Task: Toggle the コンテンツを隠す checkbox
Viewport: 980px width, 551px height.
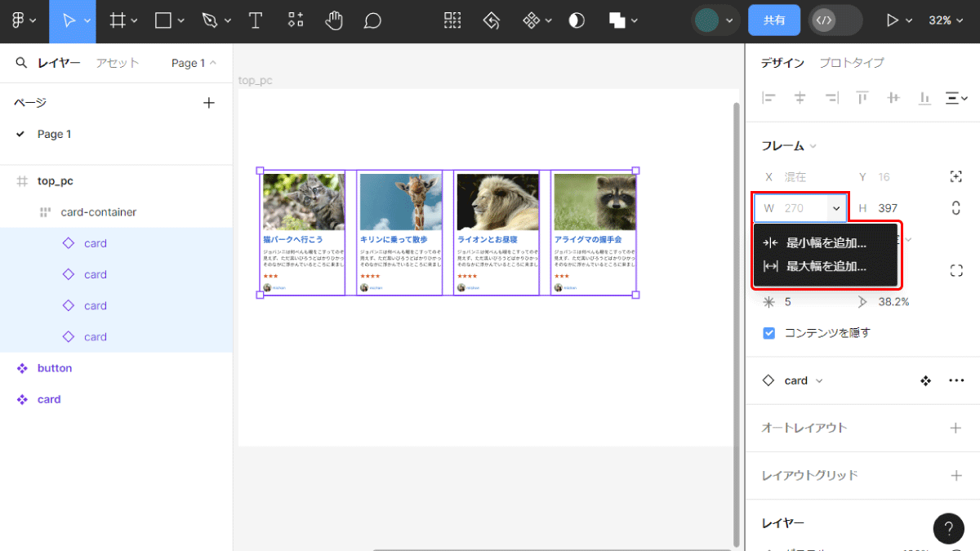Action: coord(768,333)
